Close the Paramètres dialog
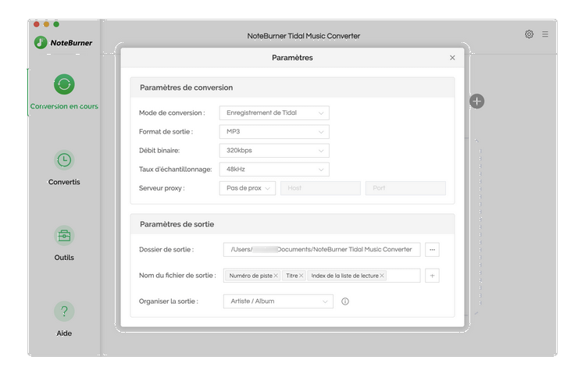585x392 pixels. (x=452, y=58)
